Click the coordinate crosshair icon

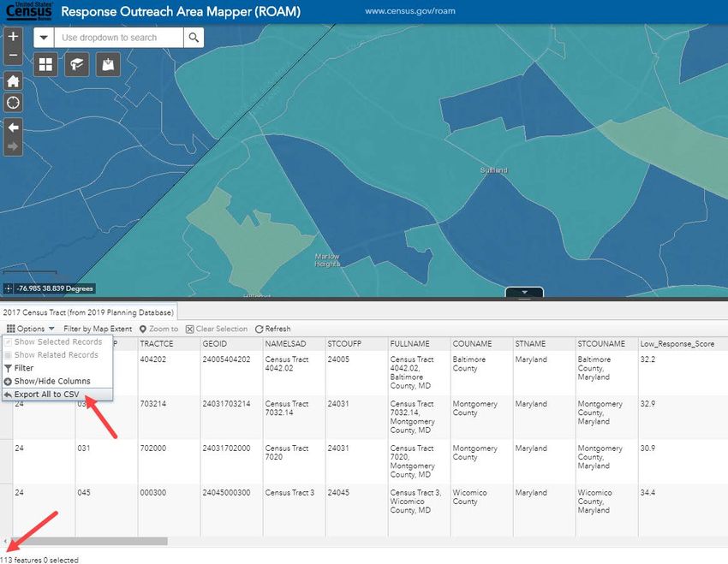9,288
